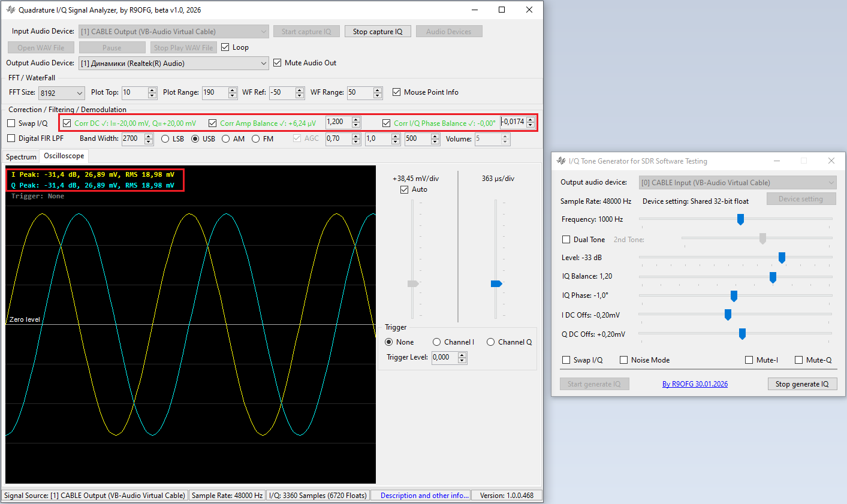
Task: Set trigger to Channel I
Action: (x=437, y=342)
